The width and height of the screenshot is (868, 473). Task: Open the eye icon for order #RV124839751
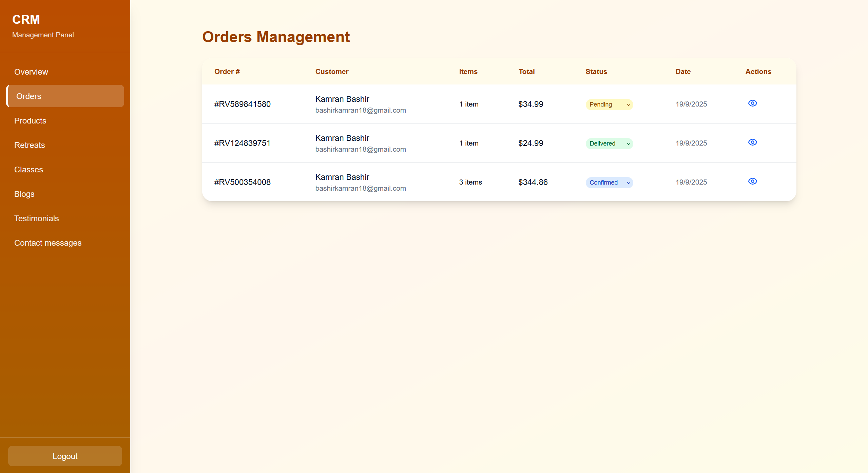point(752,143)
